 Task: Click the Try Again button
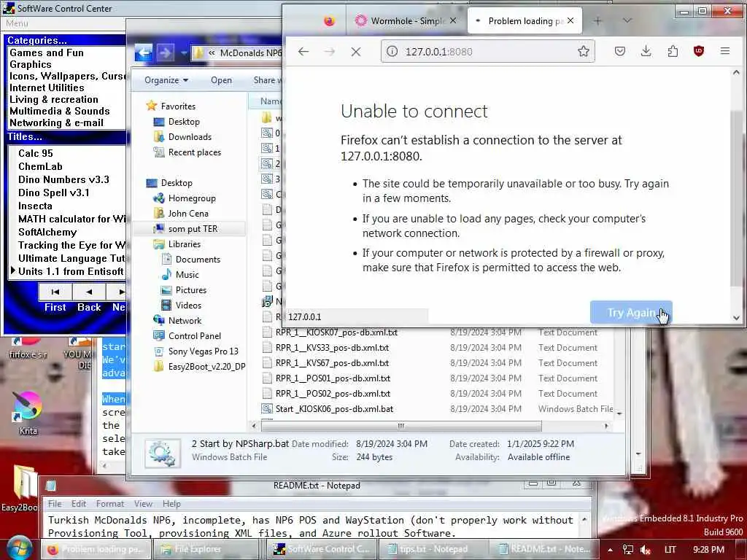point(631,312)
